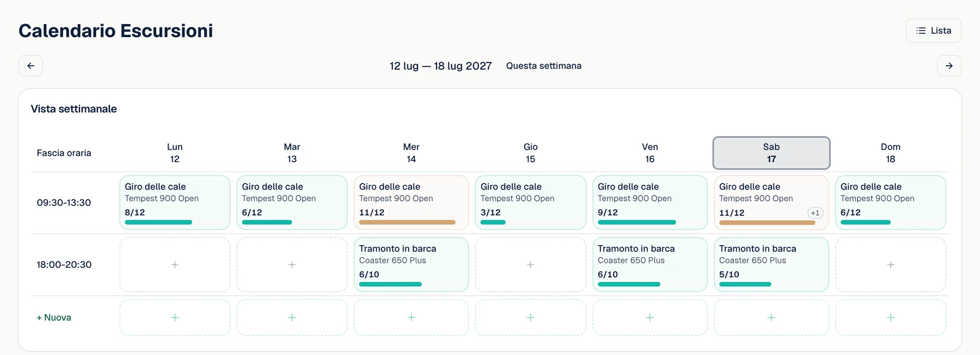Go to the previous week with the left arrow
The height and width of the screenshot is (355, 980).
click(30, 66)
